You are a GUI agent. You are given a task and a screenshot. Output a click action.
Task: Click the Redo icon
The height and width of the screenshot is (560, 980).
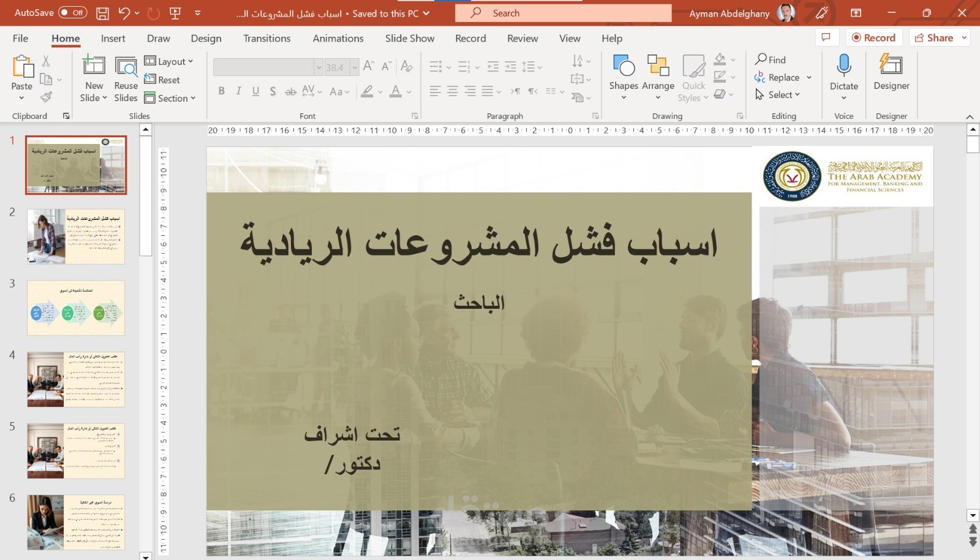153,13
